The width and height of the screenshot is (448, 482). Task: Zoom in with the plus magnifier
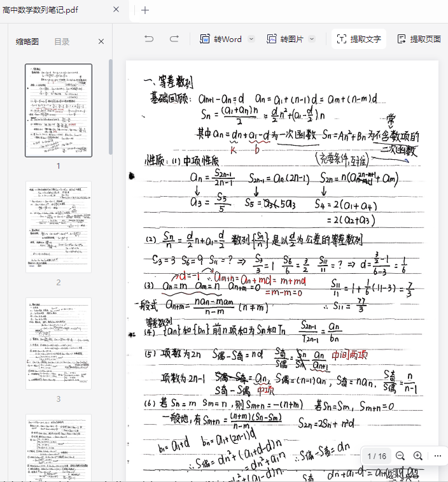tap(418, 456)
